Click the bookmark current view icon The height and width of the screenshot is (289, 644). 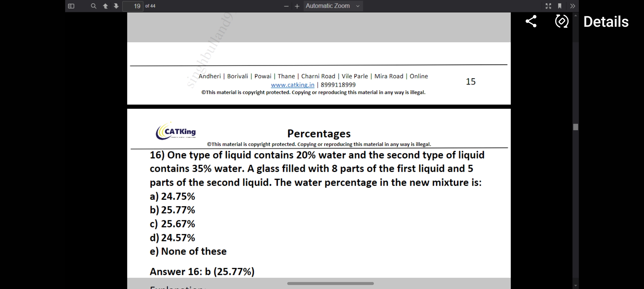(559, 6)
